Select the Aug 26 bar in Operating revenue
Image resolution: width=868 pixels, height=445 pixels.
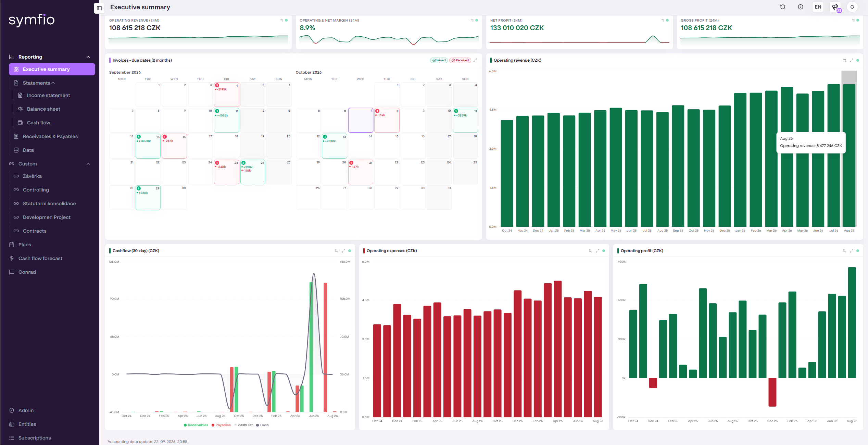pos(849,155)
